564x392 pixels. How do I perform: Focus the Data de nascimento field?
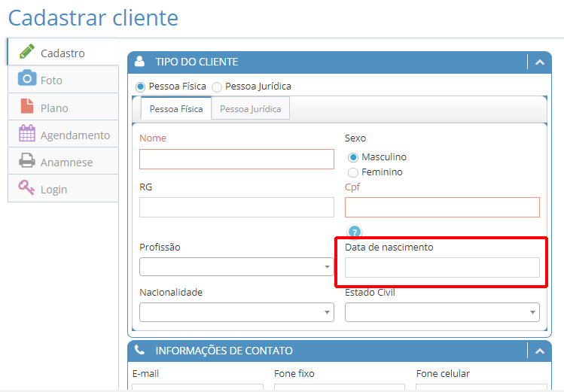pos(442,267)
